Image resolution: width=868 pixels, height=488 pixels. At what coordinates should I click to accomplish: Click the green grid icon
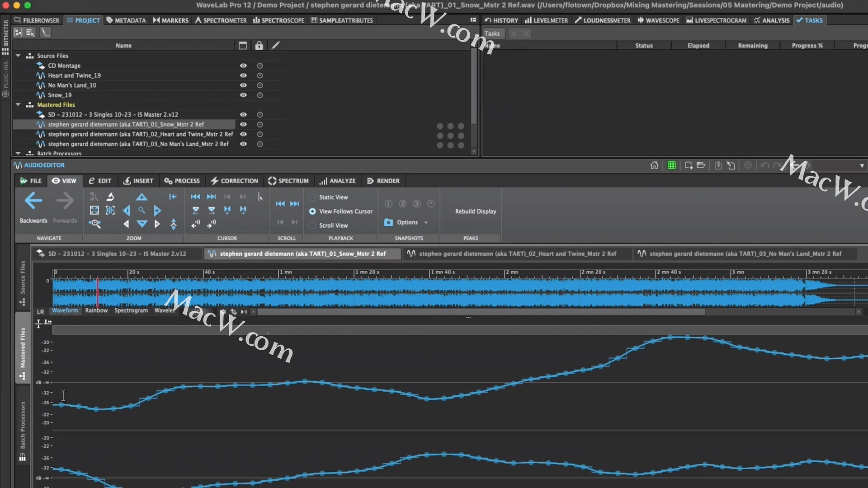tap(672, 165)
